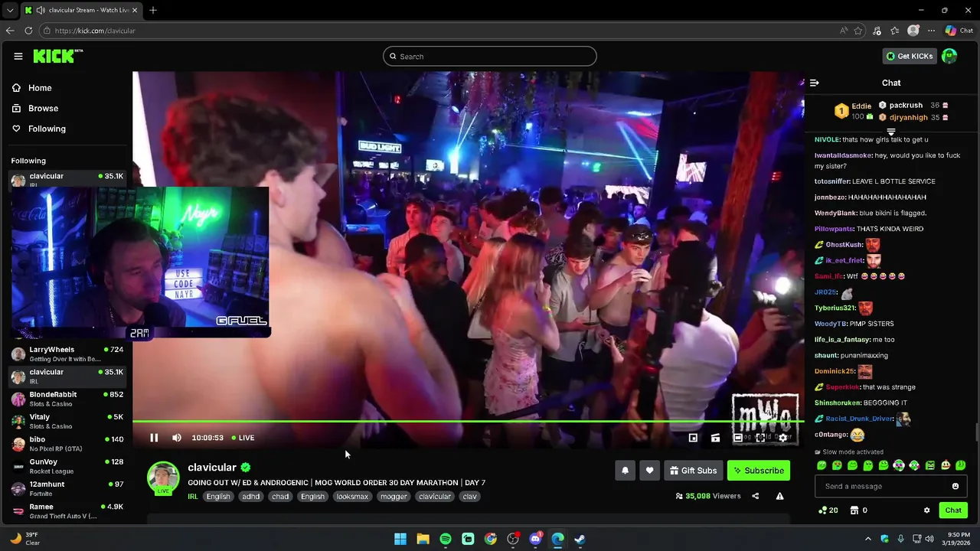Send message with the Chat button
This screenshot has height=551, width=980.
pyautogui.click(x=953, y=510)
